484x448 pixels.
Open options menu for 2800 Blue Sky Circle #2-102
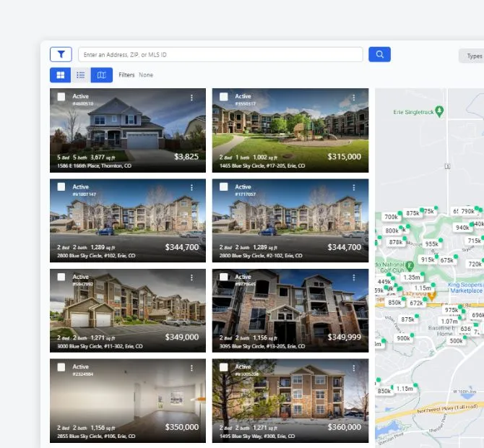pyautogui.click(x=354, y=187)
